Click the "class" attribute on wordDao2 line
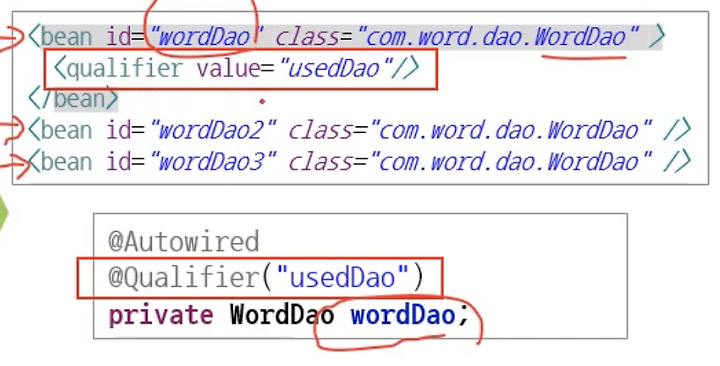Viewport: 720px width, 366px height. [x=321, y=131]
